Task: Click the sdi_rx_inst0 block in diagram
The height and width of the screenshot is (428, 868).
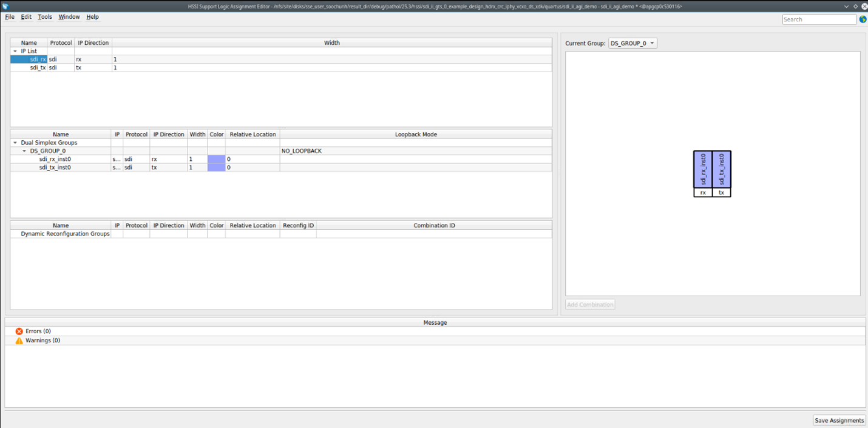Action: 703,169
